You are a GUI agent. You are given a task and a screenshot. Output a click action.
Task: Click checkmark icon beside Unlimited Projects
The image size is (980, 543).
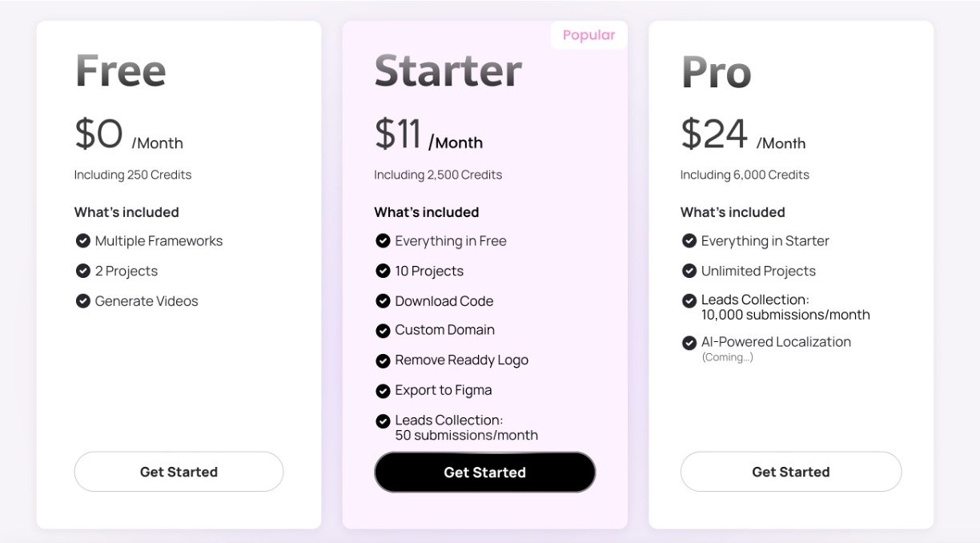pos(689,271)
